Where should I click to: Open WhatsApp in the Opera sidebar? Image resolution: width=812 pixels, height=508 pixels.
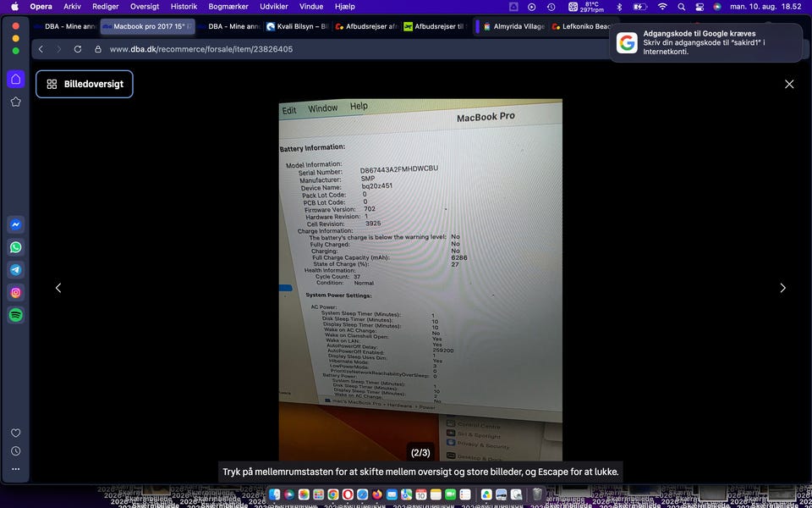coord(16,247)
